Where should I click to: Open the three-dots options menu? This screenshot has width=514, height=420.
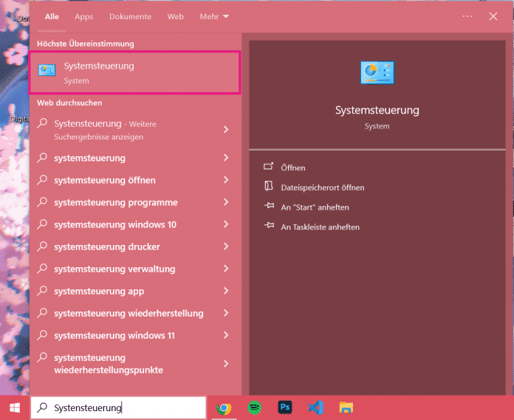point(467,16)
